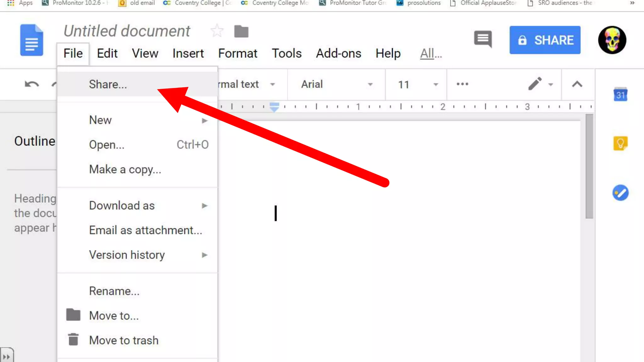Click the move-to-folder icon beside title
The width and height of the screenshot is (644, 362).
[x=241, y=31]
